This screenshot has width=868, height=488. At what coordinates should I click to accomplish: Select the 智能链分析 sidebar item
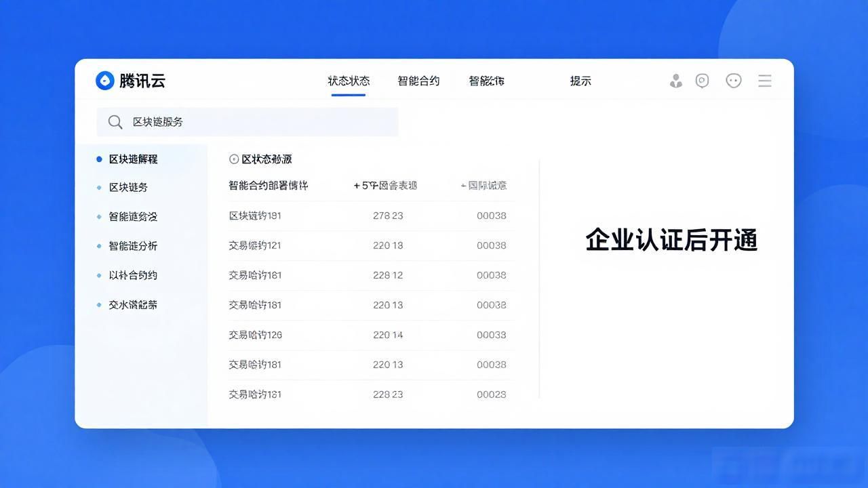click(x=133, y=246)
